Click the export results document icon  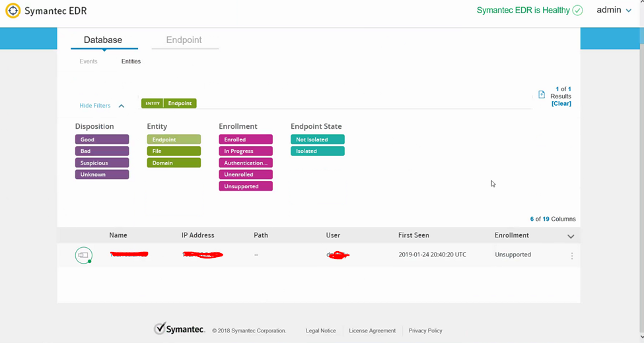coord(542,95)
